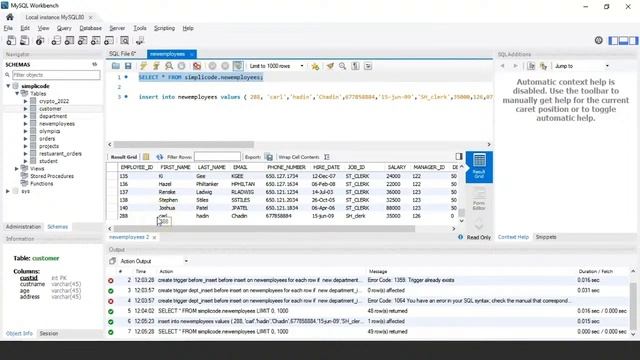Beautify the SQL query with broom icon

pos(330,66)
